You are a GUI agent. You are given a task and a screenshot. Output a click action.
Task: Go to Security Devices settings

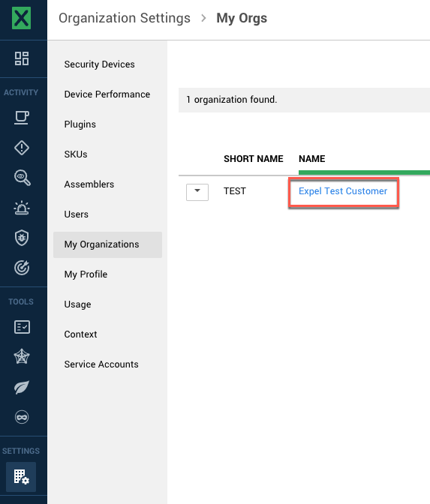point(99,64)
